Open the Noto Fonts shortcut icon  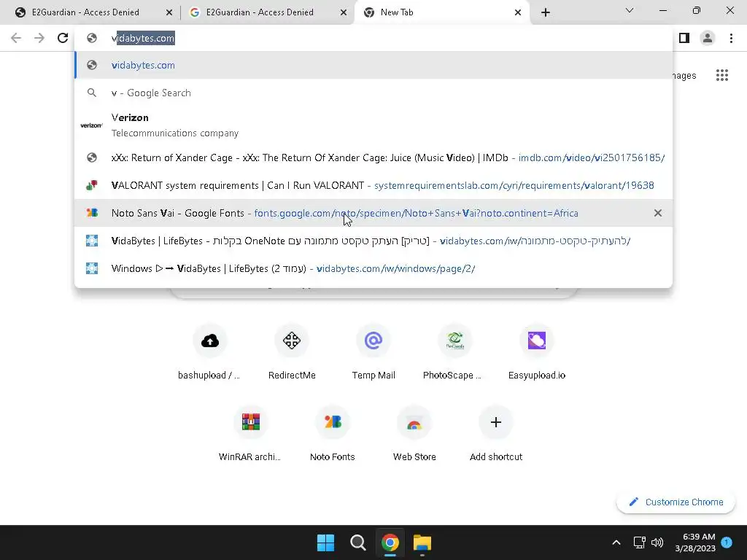(333, 422)
